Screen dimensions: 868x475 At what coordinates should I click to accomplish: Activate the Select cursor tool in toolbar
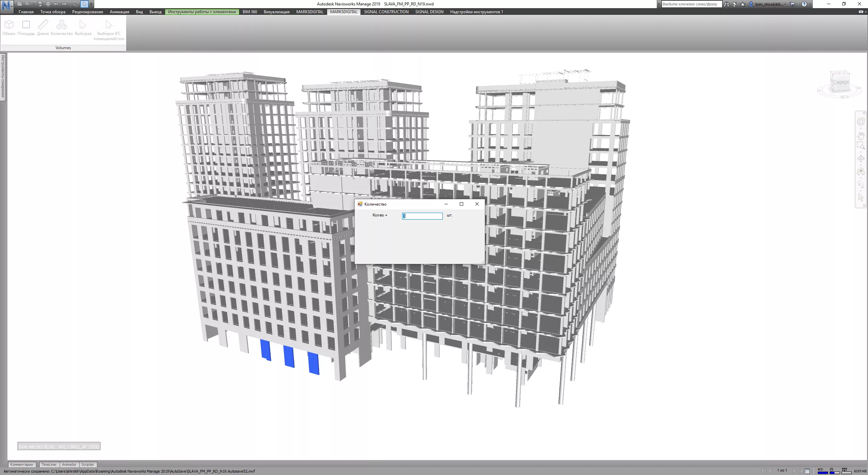coord(84,4)
